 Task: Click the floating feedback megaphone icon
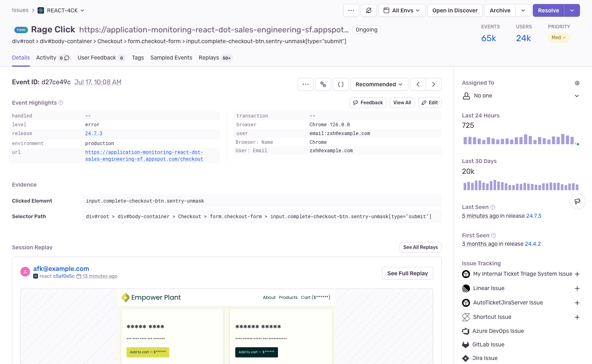[x=577, y=201]
